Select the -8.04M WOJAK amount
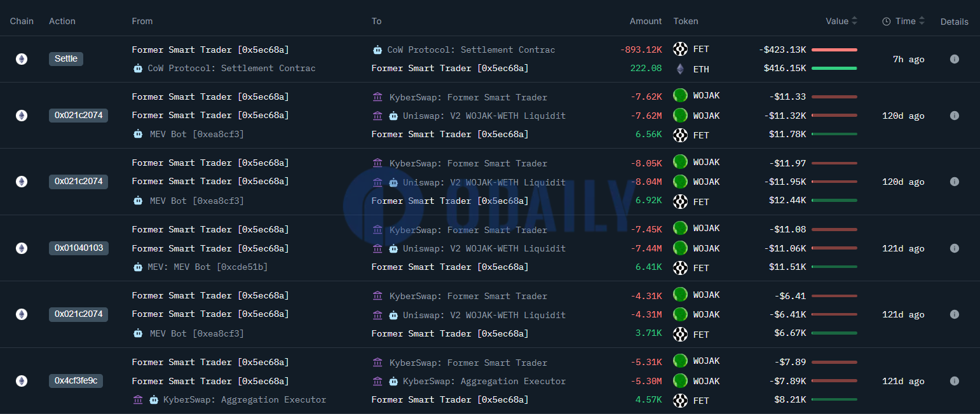The width and height of the screenshot is (980, 414). (x=646, y=182)
